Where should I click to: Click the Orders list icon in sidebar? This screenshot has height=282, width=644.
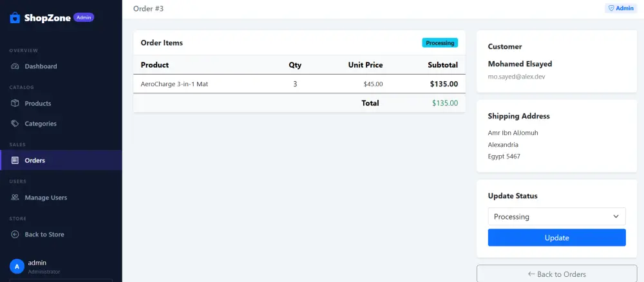point(15,160)
